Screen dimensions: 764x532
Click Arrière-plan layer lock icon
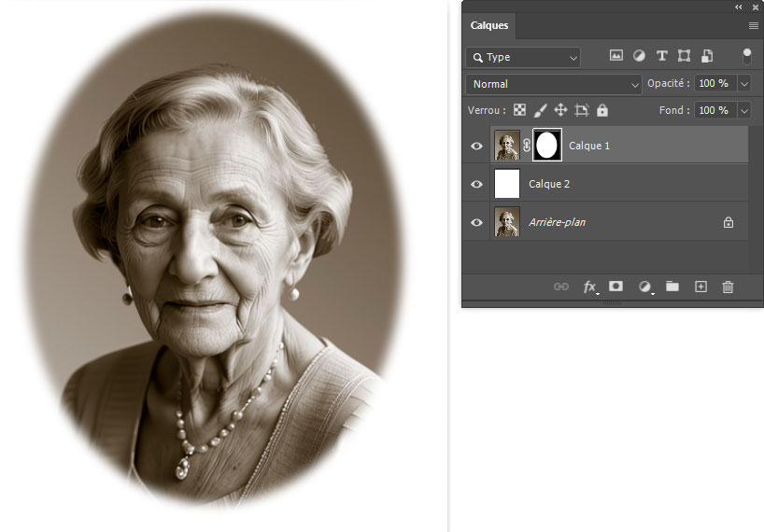[729, 222]
